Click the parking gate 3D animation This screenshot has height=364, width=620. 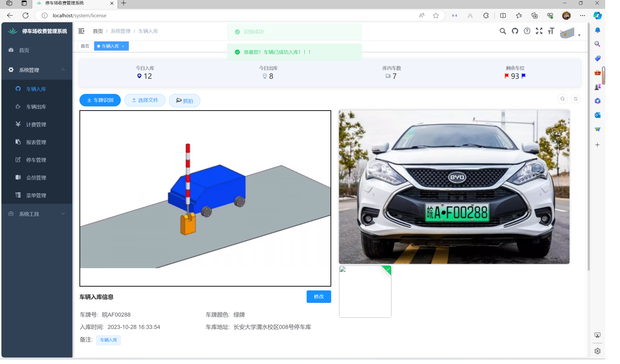(205, 198)
